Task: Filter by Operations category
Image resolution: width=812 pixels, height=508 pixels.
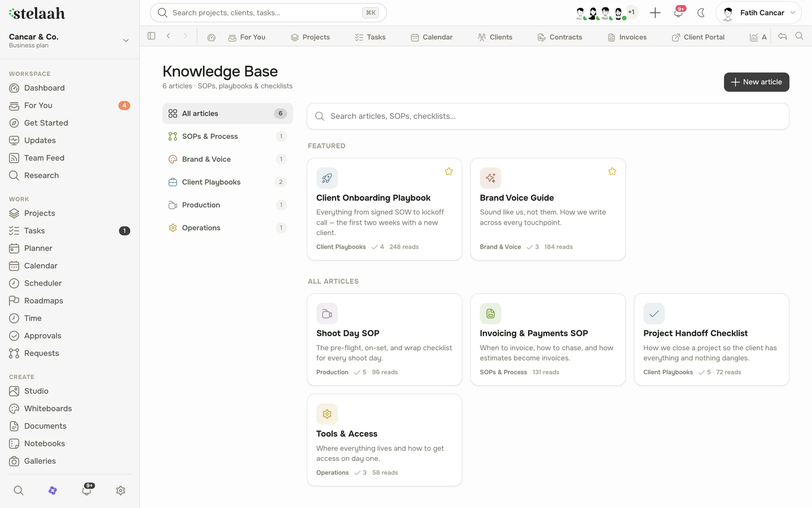Action: pos(228,228)
